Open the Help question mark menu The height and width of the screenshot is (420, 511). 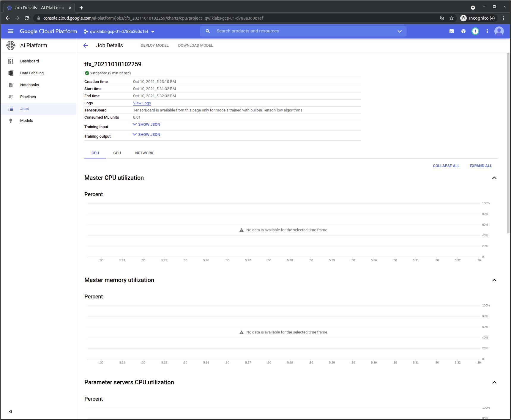[x=463, y=31]
